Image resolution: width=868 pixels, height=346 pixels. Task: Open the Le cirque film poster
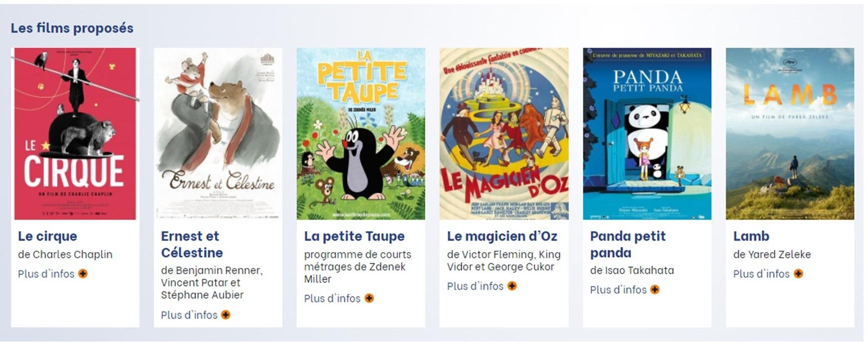point(75,134)
